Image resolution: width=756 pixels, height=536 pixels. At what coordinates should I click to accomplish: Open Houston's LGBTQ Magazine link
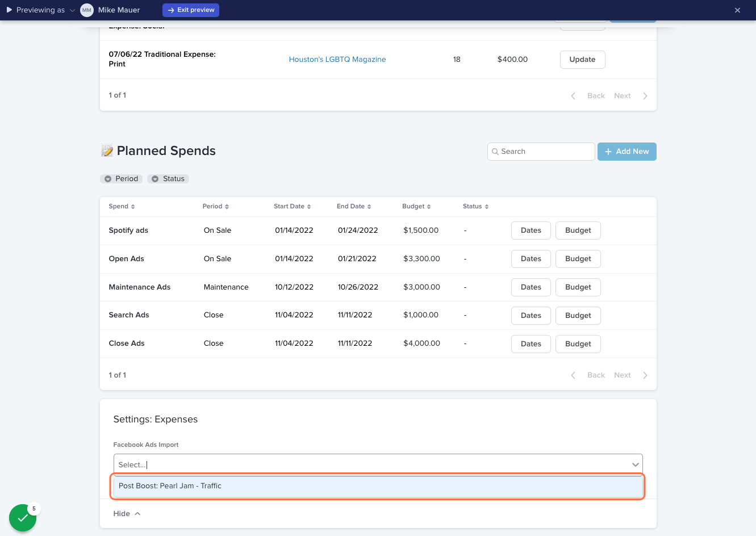click(337, 60)
